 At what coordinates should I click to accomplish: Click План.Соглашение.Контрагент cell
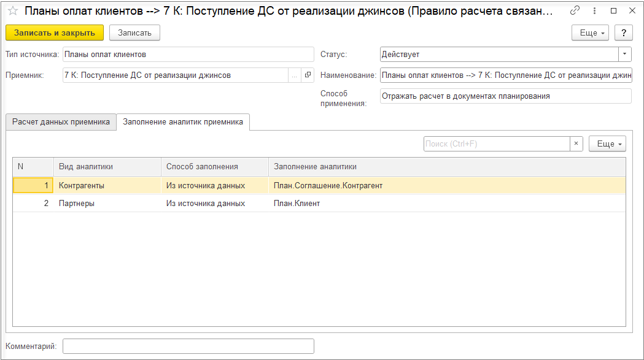coord(448,186)
